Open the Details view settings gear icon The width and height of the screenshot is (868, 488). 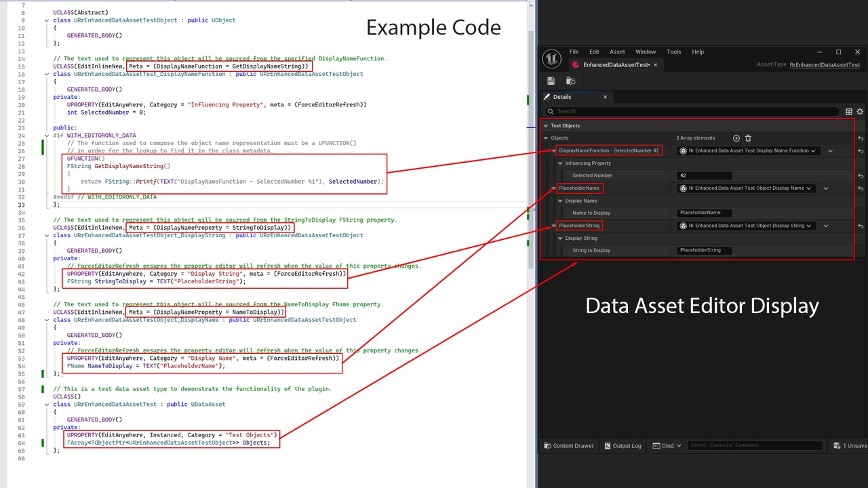point(860,111)
